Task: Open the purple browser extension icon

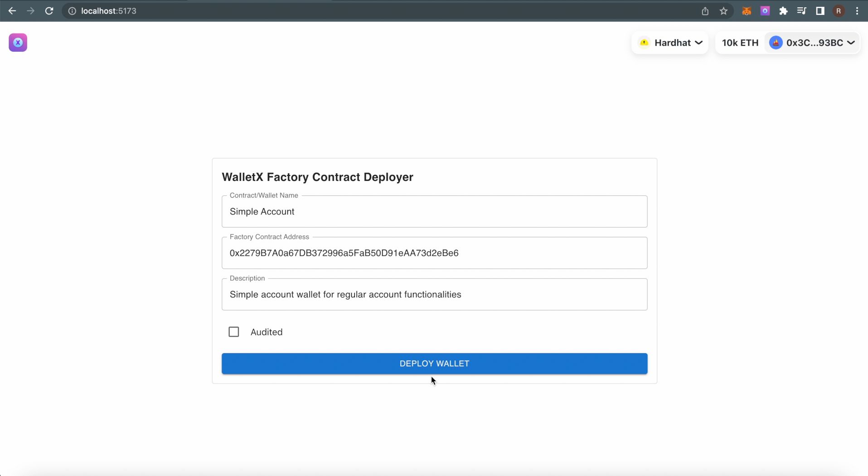Action: pyautogui.click(x=765, y=11)
